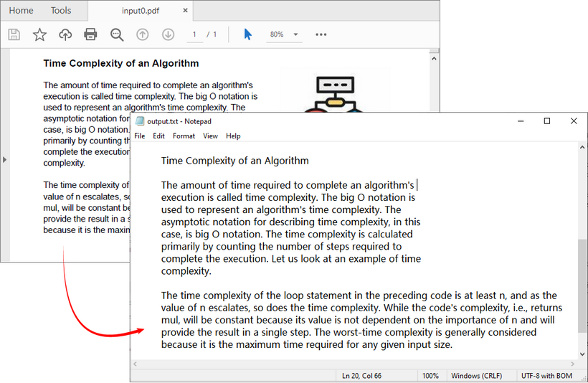Open the Notepad Format menu
The height and width of the screenshot is (383, 588).
pos(184,136)
